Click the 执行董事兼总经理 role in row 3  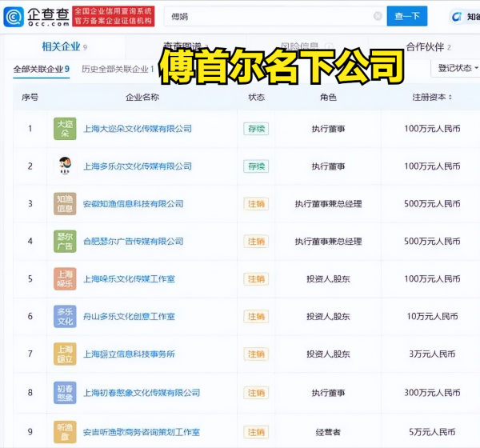coord(328,204)
